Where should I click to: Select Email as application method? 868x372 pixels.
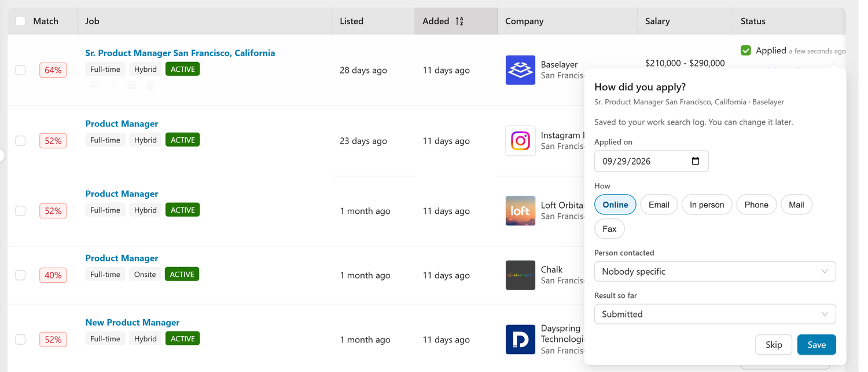point(659,205)
